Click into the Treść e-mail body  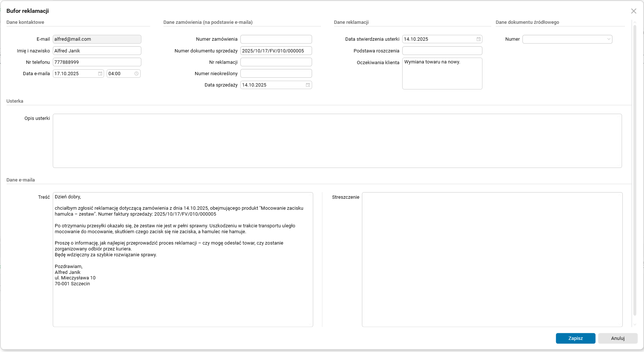pyautogui.click(x=183, y=260)
